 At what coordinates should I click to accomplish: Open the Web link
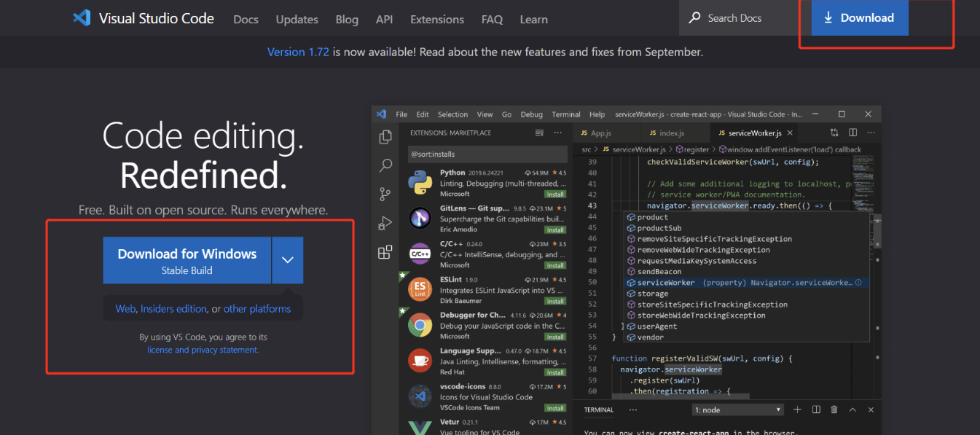(125, 308)
